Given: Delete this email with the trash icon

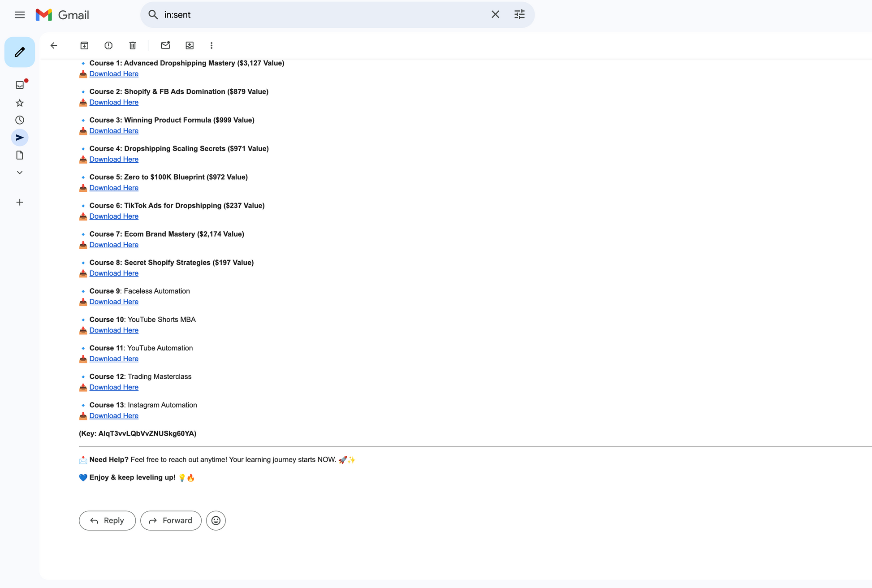Looking at the screenshot, I should click(x=133, y=45).
